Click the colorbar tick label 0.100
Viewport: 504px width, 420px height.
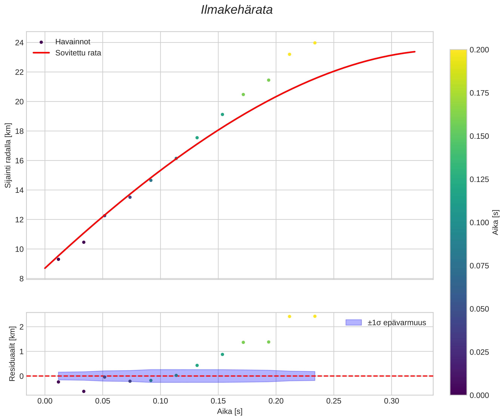[x=479, y=223]
